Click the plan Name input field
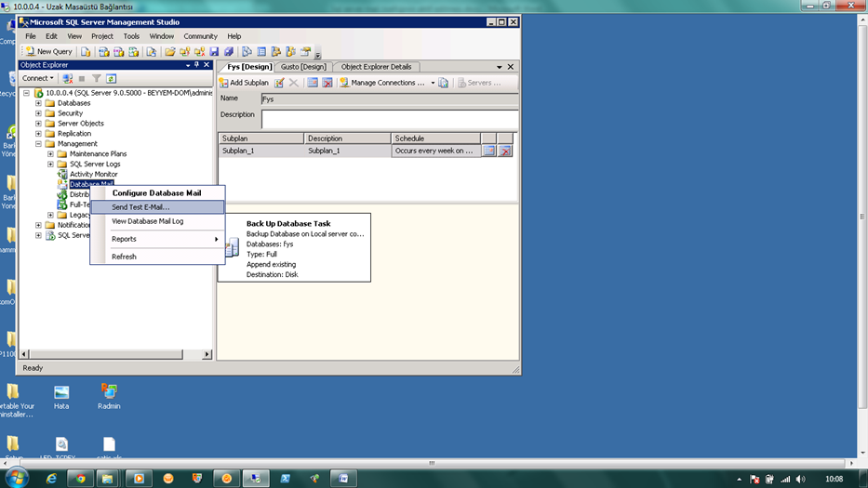The image size is (868, 488). [x=390, y=99]
